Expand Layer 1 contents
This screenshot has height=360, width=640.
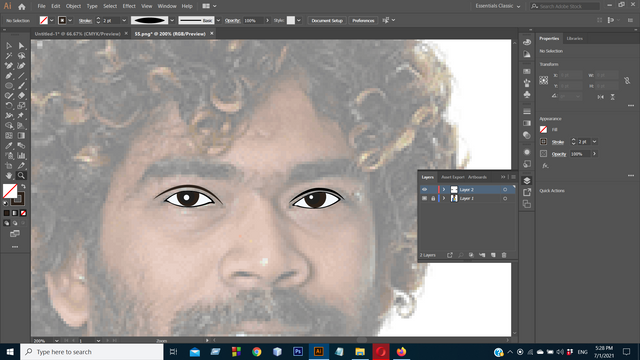click(x=444, y=198)
